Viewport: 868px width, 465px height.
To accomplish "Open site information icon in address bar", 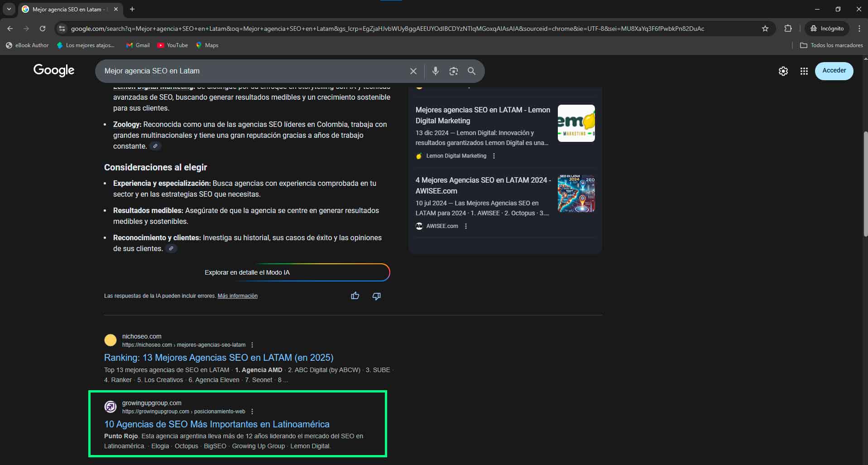I will pyautogui.click(x=62, y=29).
